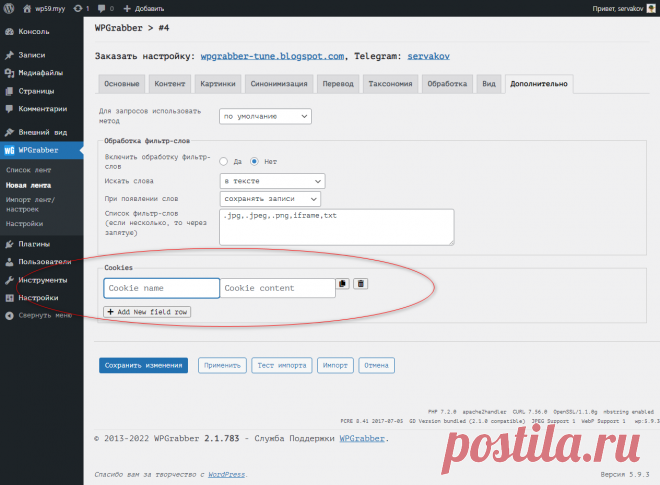The height and width of the screenshot is (485, 660).
Task: Open Пользователи users menu
Action: pyautogui.click(x=45, y=262)
